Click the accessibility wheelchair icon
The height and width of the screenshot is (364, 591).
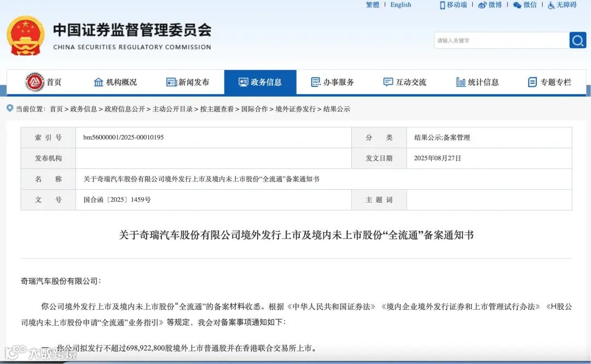tap(551, 5)
